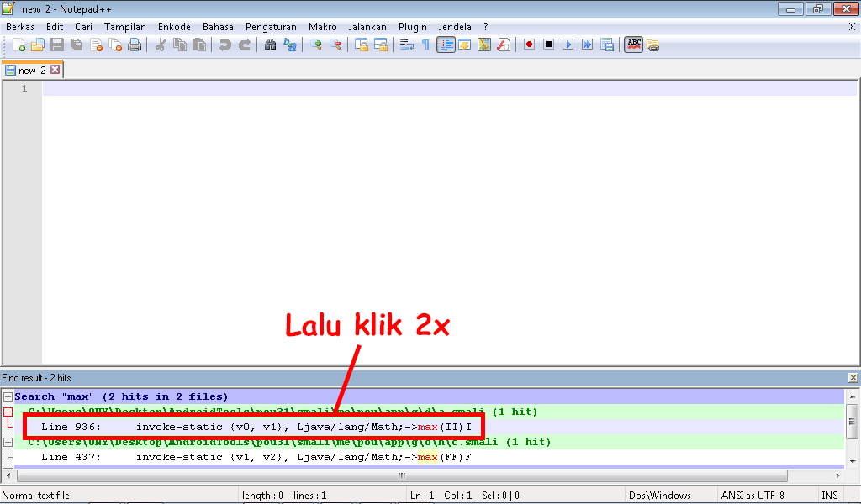Image resolution: width=861 pixels, height=504 pixels.
Task: Click the Close All documents toolbar icon
Action: (x=115, y=45)
